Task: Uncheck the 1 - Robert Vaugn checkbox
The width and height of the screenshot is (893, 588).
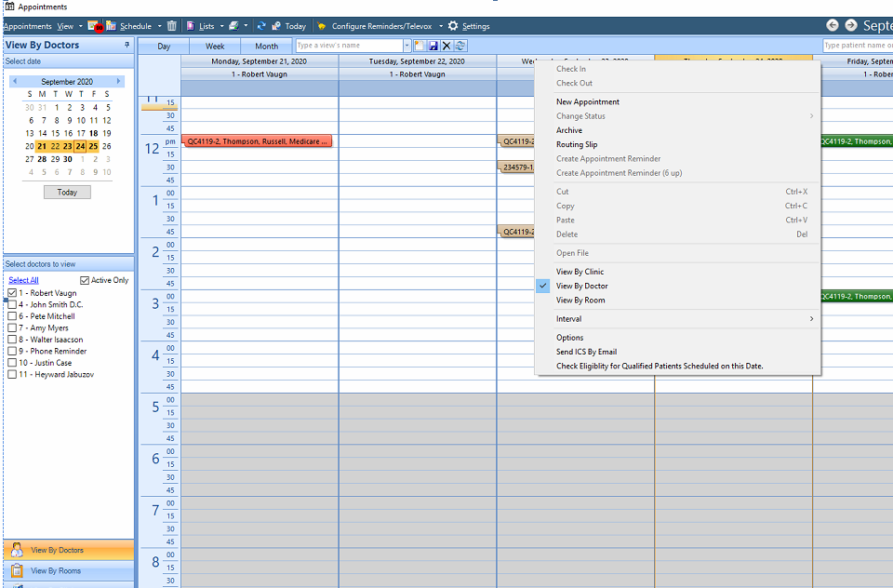Action: click(12, 293)
